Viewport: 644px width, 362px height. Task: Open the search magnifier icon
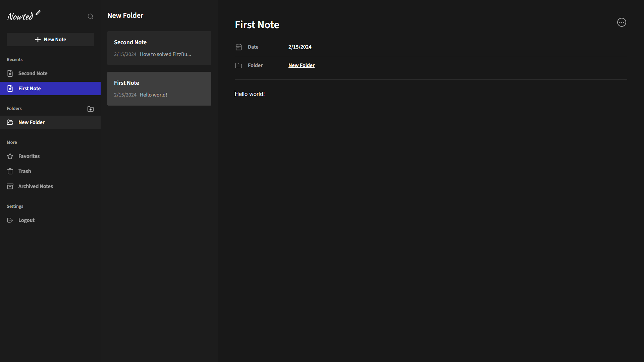[91, 16]
